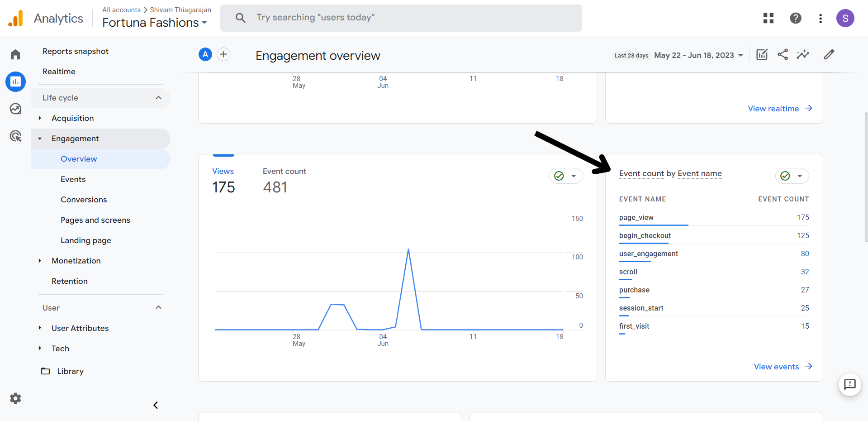This screenshot has height=421, width=868.
Task: Click the page scrollbar on right edge
Action: (866, 177)
